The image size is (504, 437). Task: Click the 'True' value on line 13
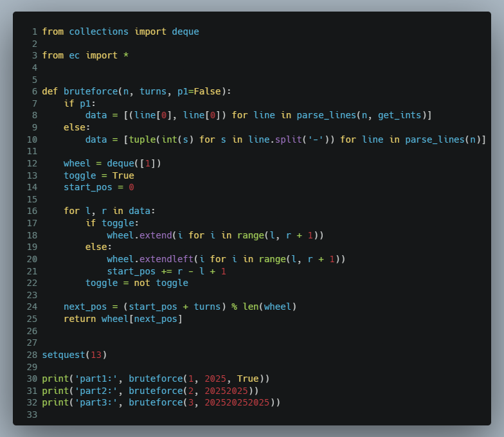123,175
